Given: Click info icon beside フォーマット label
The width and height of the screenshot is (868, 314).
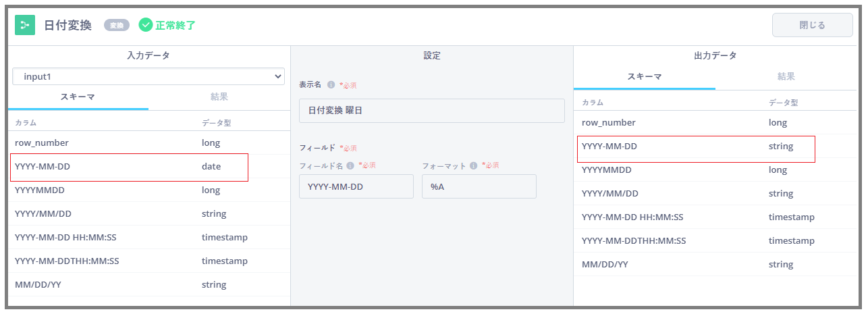Looking at the screenshot, I should click(473, 165).
